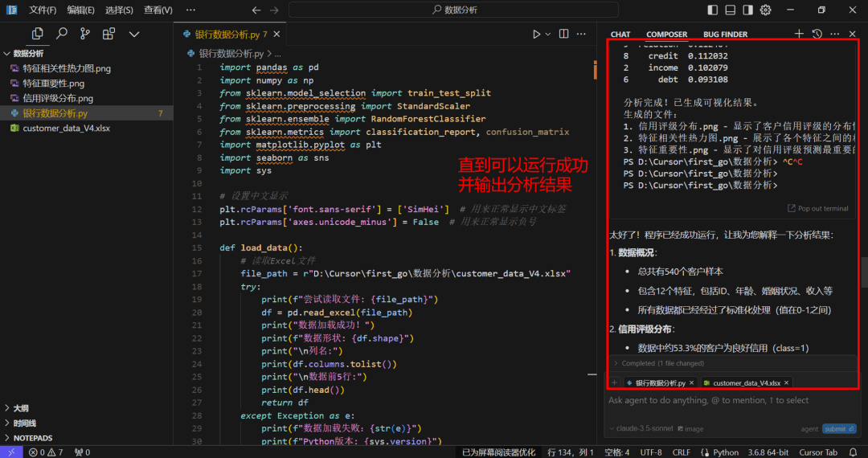Open the Source Control view
868x458 pixels.
tap(85, 34)
